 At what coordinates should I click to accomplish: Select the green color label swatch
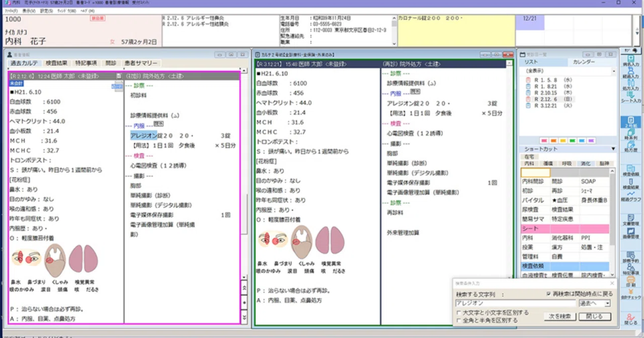[573, 141]
